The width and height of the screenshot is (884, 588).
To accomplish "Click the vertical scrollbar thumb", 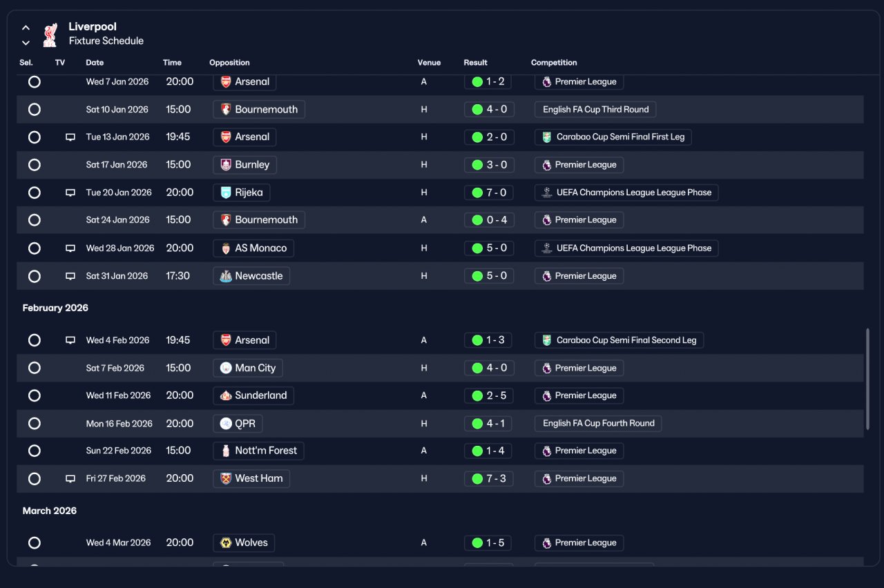I will (x=867, y=382).
